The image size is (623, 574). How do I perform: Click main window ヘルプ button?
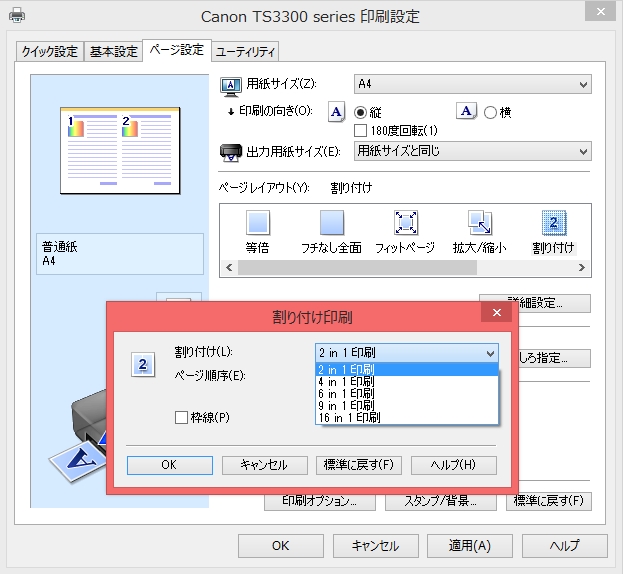point(565,546)
